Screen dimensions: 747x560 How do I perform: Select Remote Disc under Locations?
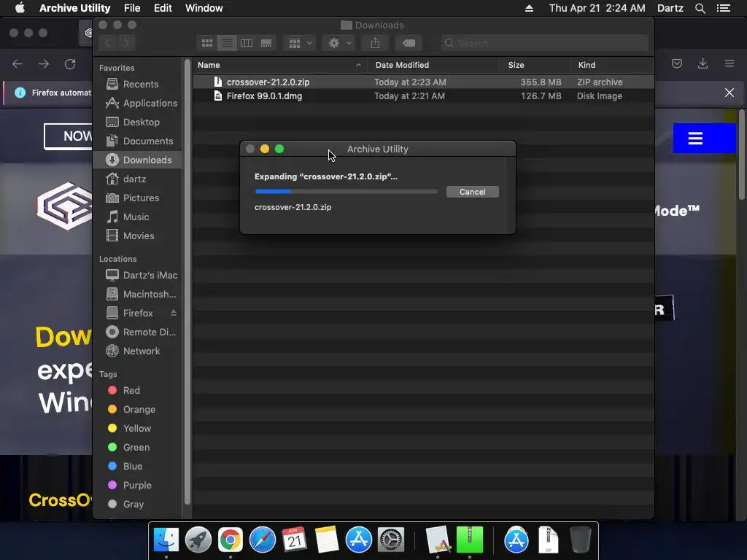[x=137, y=332]
